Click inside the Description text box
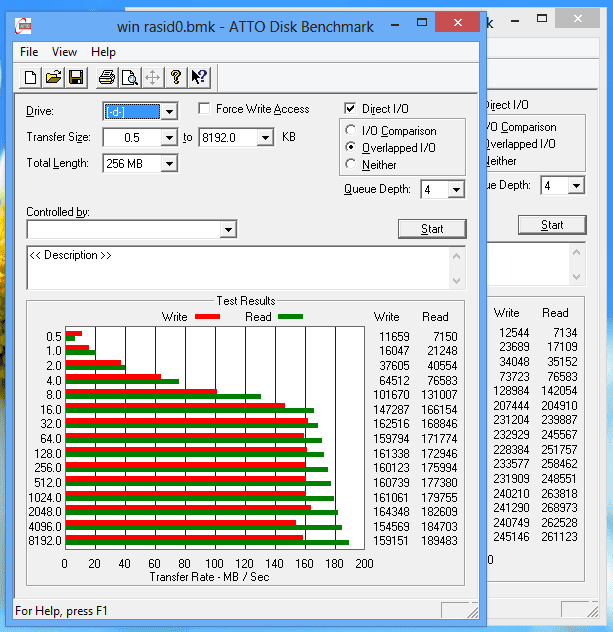 pos(238,268)
